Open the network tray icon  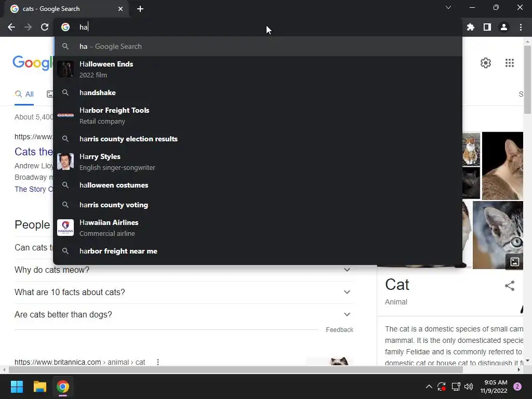point(456,387)
